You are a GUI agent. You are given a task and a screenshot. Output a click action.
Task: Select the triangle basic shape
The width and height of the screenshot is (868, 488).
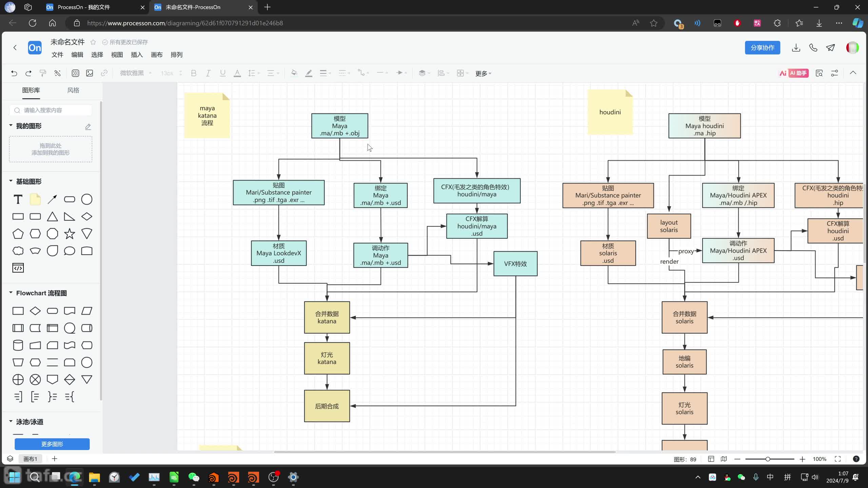(x=52, y=216)
